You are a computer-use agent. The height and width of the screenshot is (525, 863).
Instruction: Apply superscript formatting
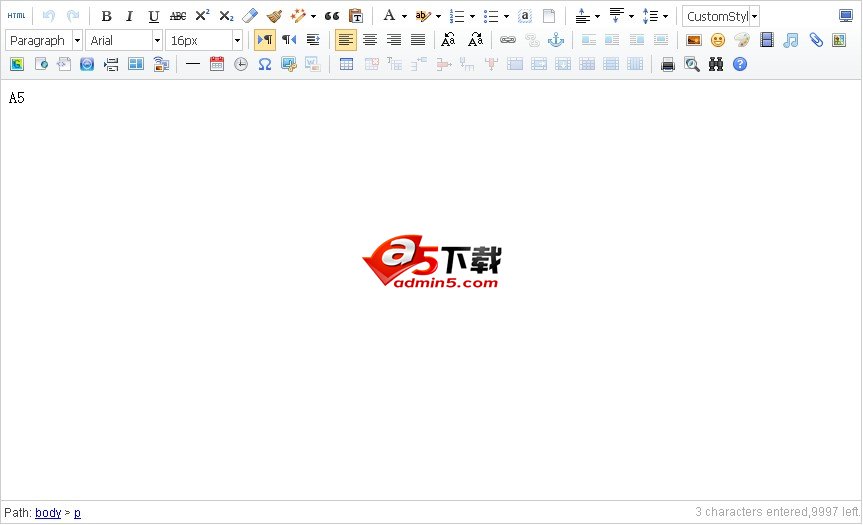[x=202, y=16]
